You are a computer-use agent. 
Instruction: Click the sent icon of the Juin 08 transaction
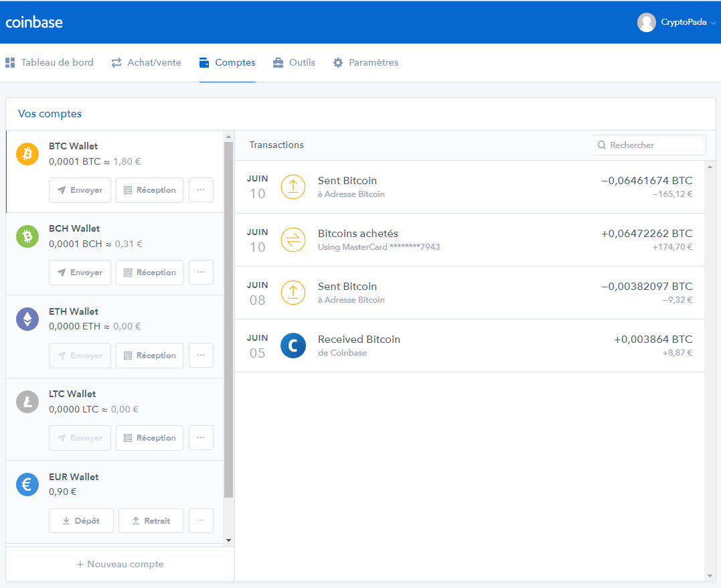click(x=293, y=293)
